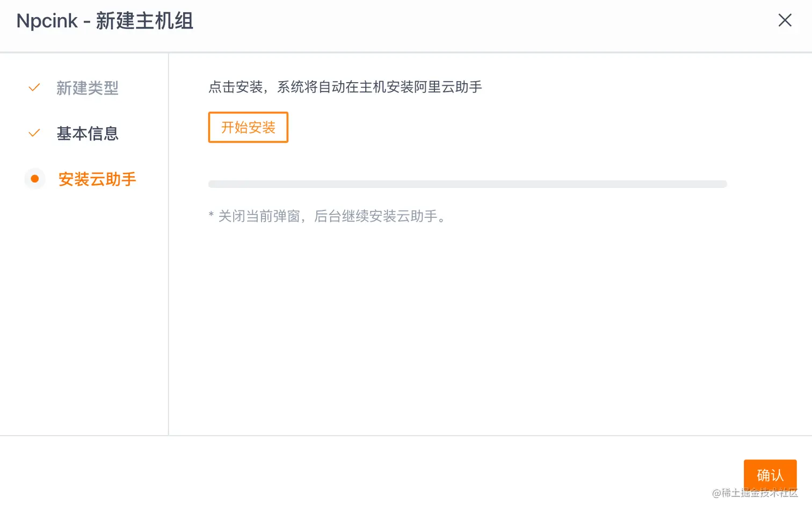The width and height of the screenshot is (812, 512).
Task: Click the checkmark icon beside 基本信息
Action: 34,133
